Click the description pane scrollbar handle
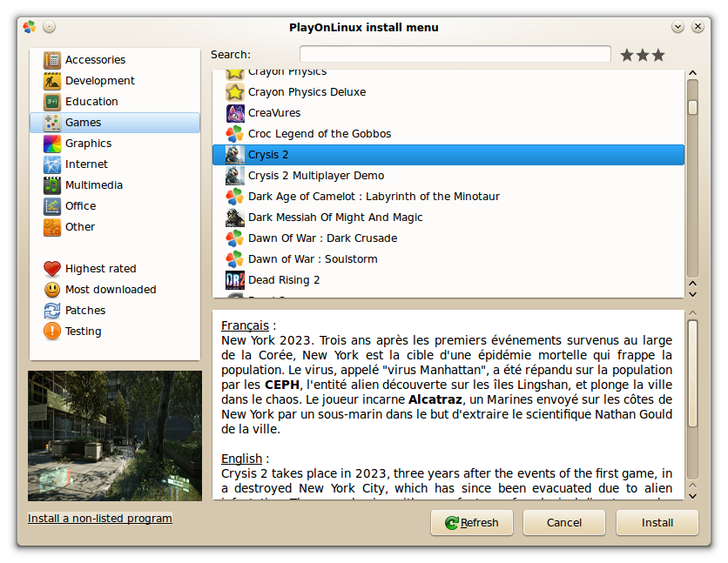 692,372
